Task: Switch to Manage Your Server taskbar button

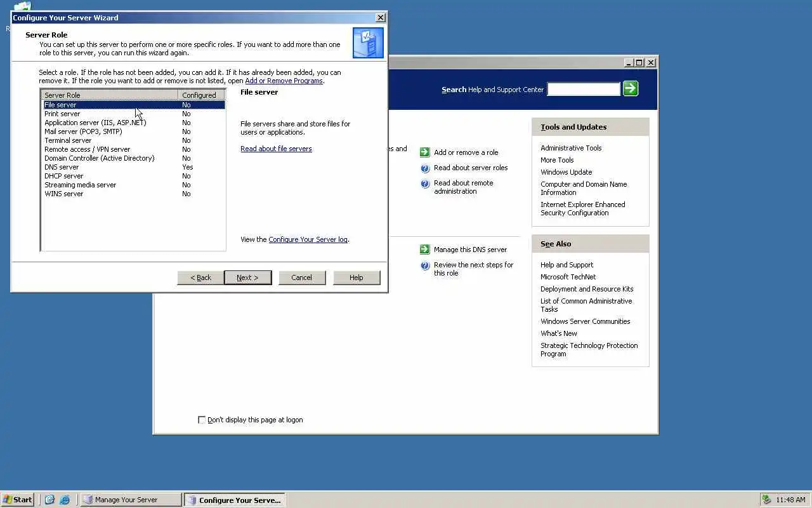Action: (x=131, y=500)
